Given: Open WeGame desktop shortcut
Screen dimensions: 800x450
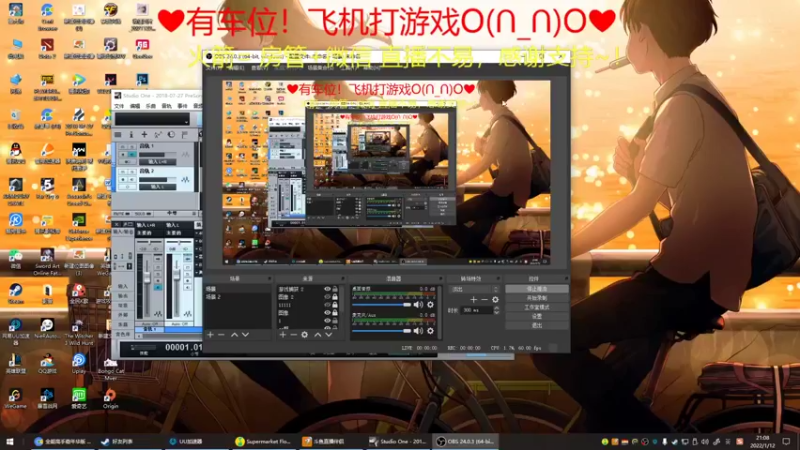Looking at the screenshot, I should click(15, 398).
